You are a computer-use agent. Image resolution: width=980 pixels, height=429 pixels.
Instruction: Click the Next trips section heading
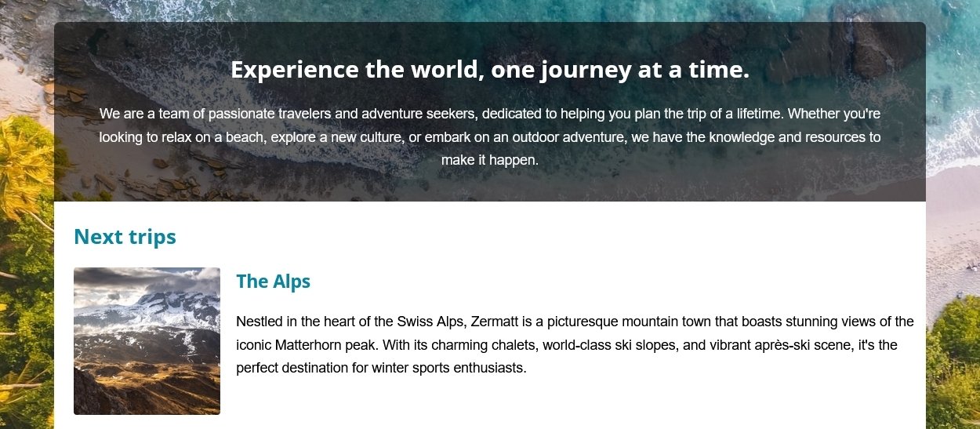125,236
